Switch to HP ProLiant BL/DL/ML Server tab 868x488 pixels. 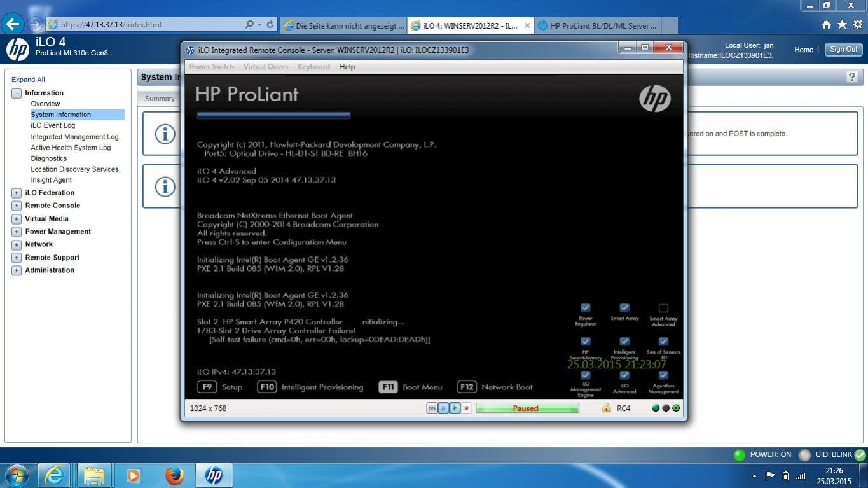pos(598,25)
